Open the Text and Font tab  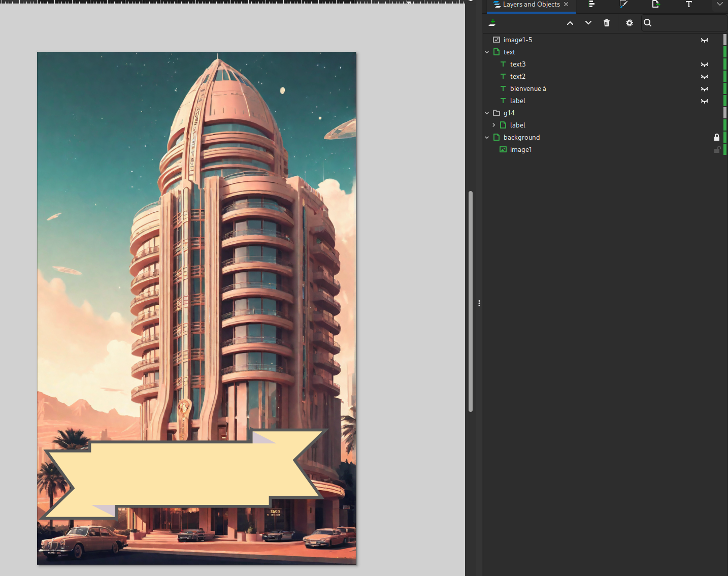coord(688,5)
